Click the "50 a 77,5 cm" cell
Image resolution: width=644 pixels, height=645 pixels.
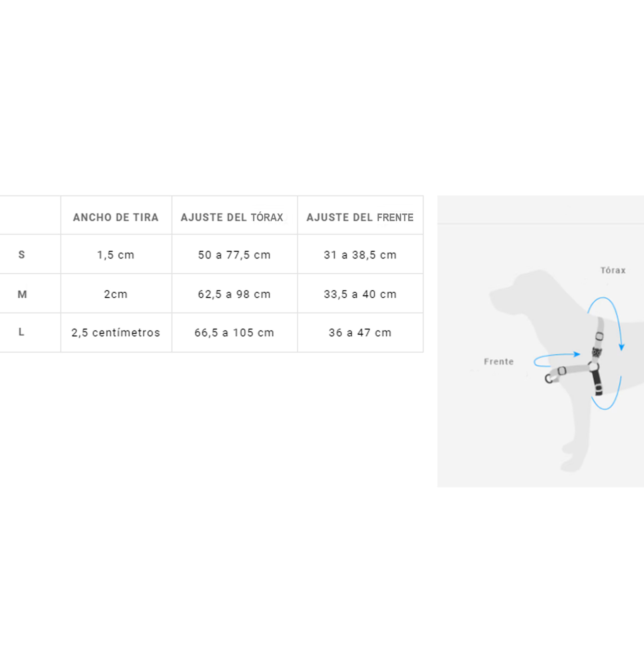(234, 255)
